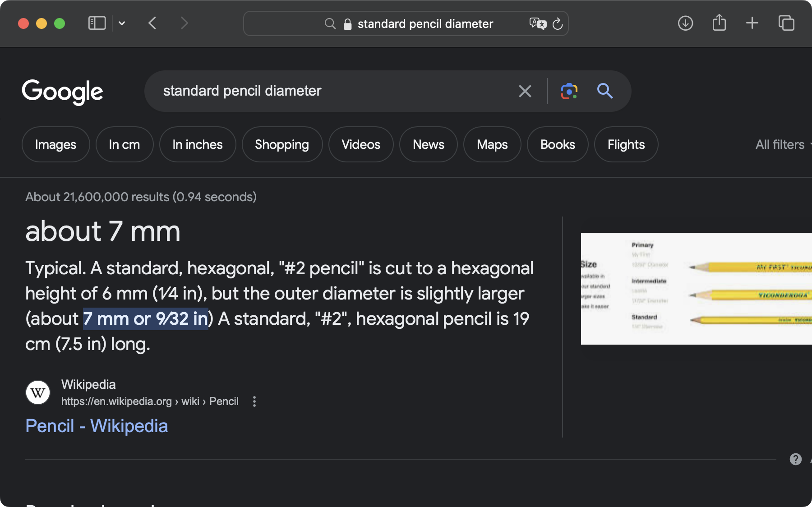Go back to the previous page
The height and width of the screenshot is (507, 812).
tap(152, 23)
